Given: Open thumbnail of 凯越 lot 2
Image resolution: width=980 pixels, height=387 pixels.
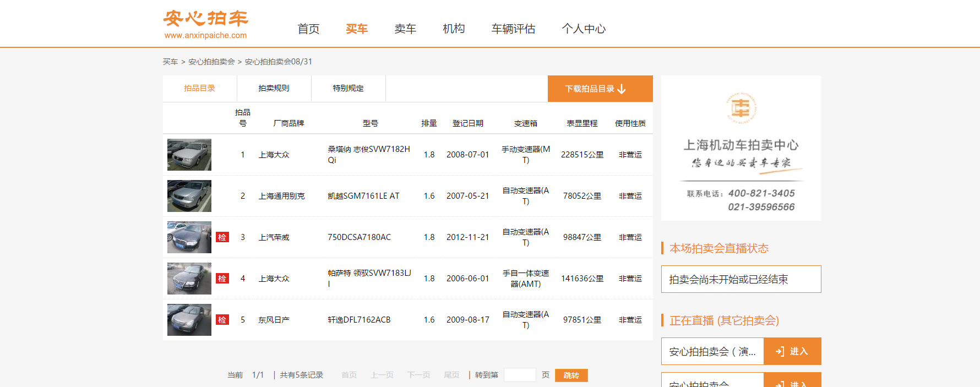Looking at the screenshot, I should tap(189, 196).
